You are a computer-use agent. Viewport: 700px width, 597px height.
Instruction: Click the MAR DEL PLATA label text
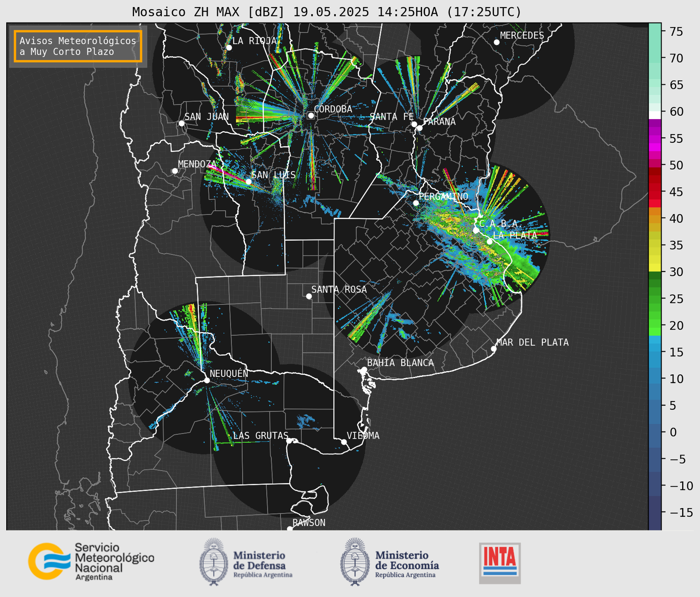532,343
